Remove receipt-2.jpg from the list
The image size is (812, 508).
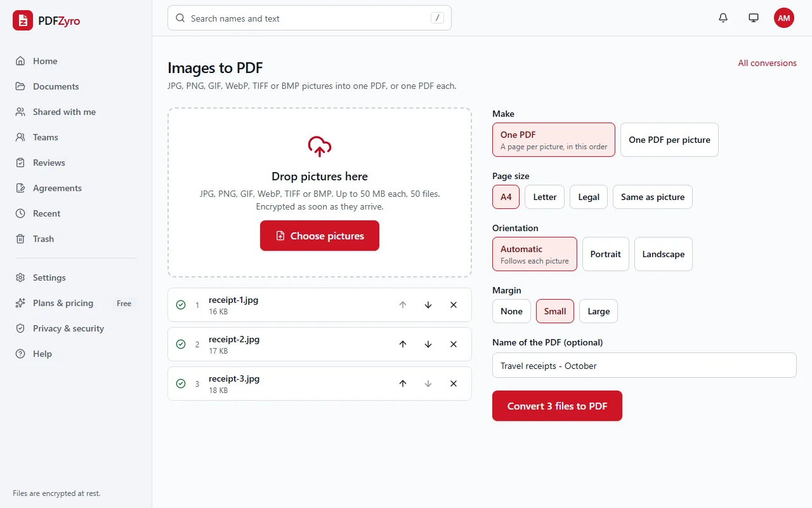[454, 344]
